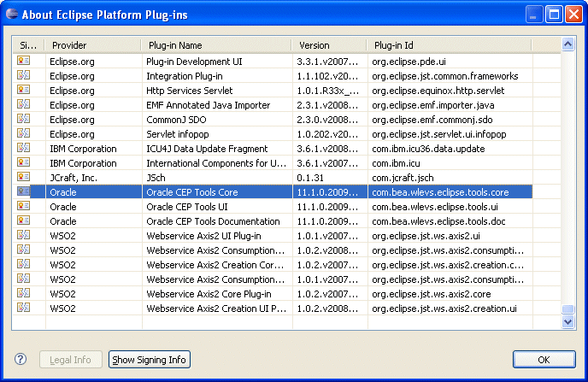The image size is (588, 382).
Task: Select org.eclipse.jst.ws.axis2.core id cell
Action: (450, 294)
